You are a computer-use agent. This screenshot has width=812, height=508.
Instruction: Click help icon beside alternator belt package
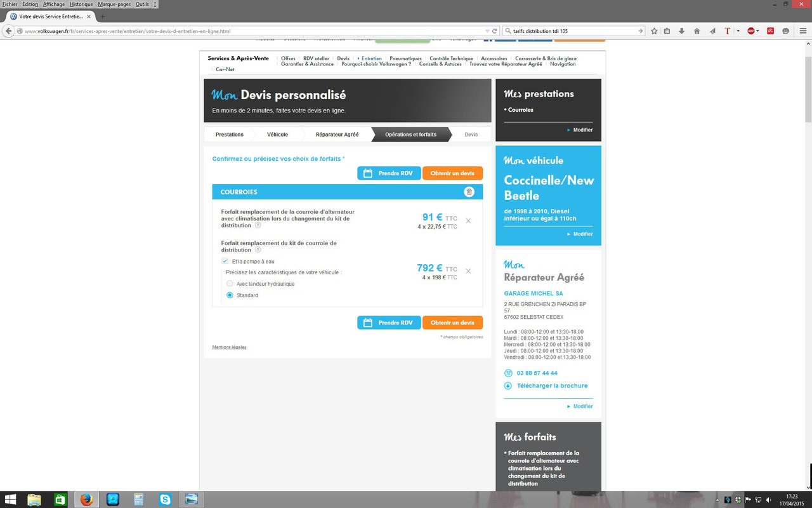258,225
